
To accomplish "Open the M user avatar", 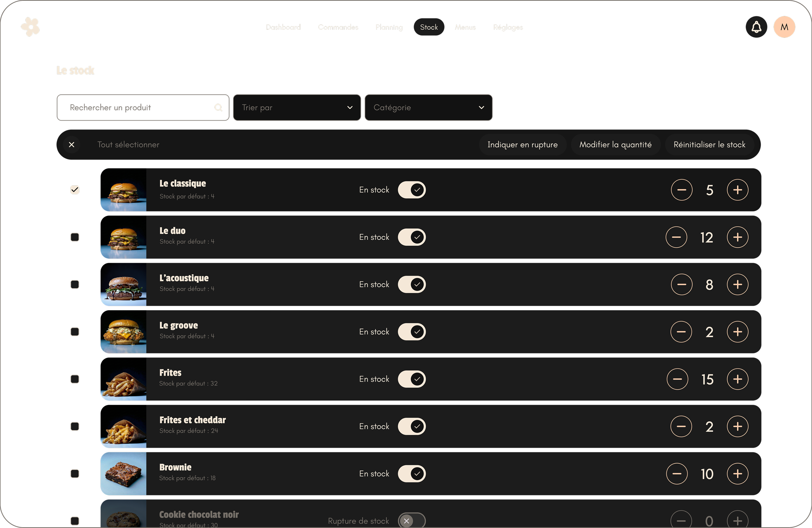I will pos(784,27).
